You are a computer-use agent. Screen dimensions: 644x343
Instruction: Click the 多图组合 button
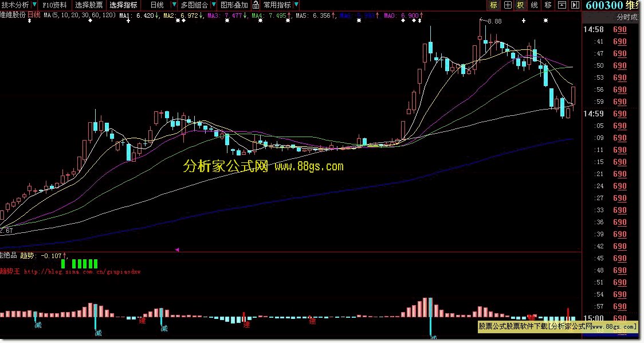194,5
